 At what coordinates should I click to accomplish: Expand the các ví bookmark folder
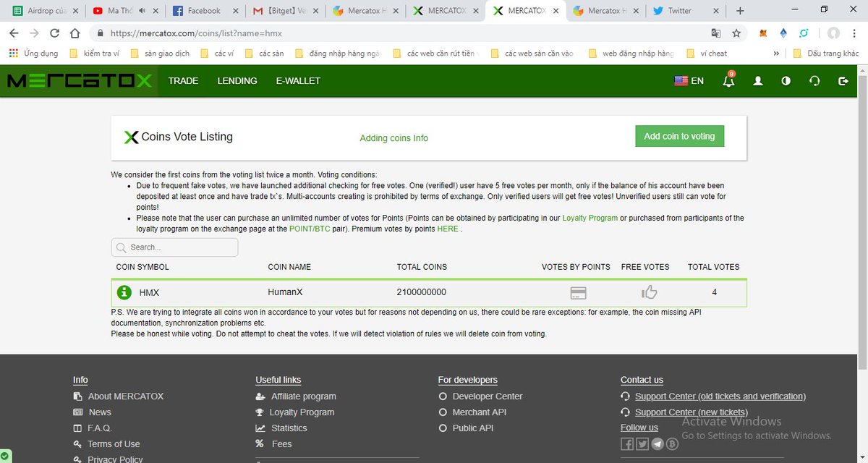tap(216, 54)
